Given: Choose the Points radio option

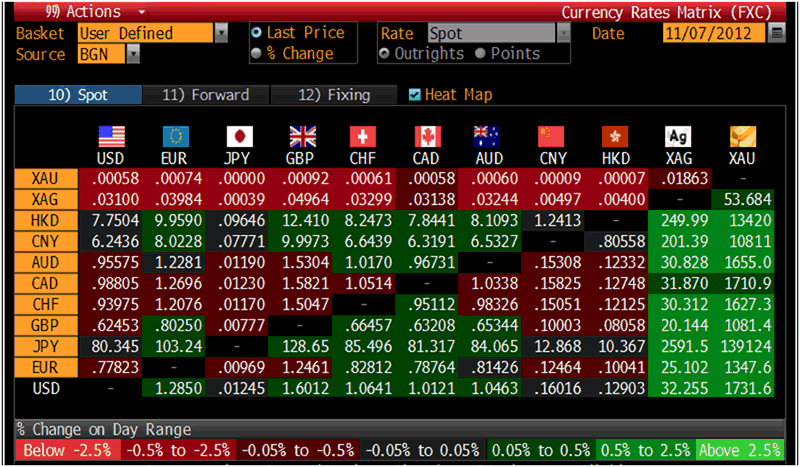Looking at the screenshot, I should pos(481,54).
